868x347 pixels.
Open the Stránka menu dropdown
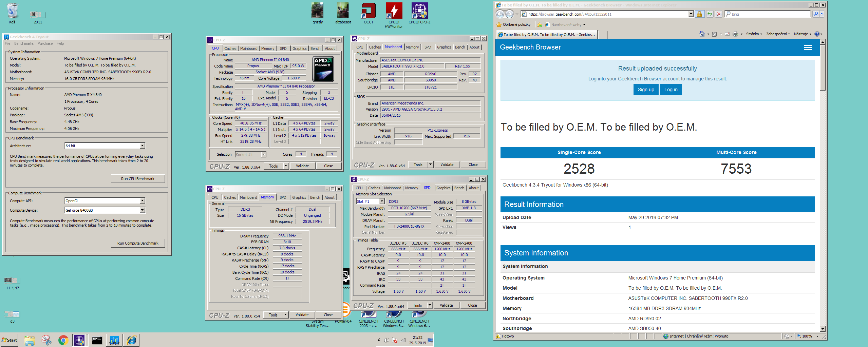click(754, 34)
